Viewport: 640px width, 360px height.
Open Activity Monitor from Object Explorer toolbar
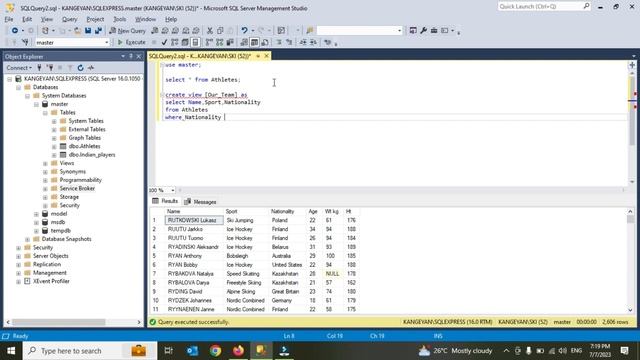tap(91, 68)
